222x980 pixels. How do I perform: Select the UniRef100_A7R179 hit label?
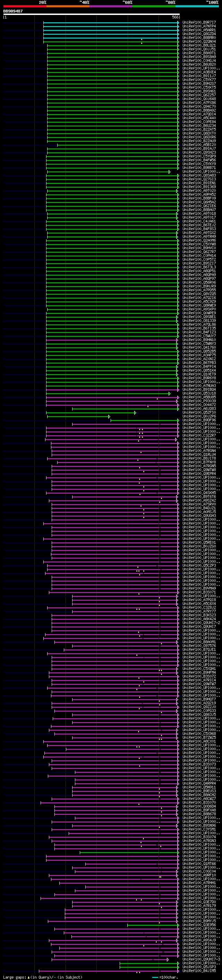[199, 906]
